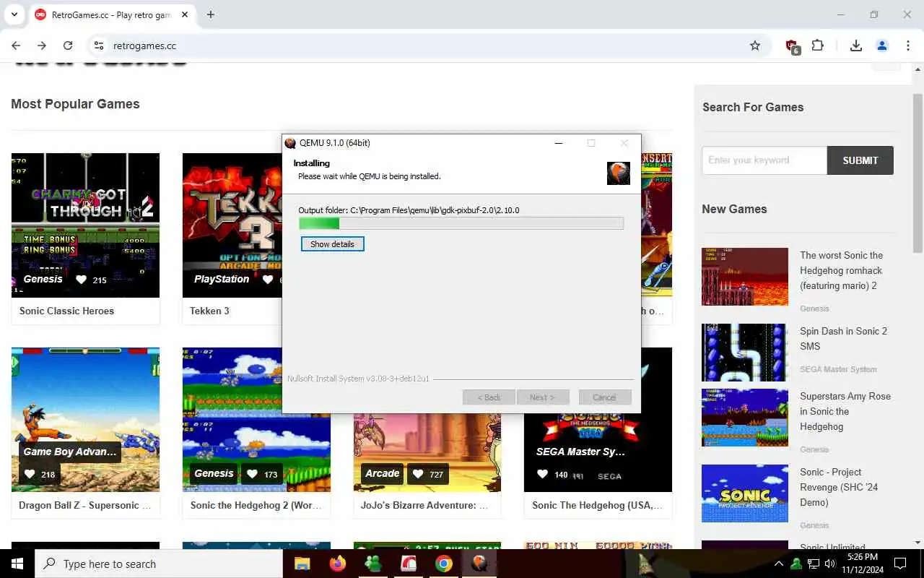Click the SEGA Master System tag on Sonic card
This screenshot has width=924, height=578.
coord(580,452)
